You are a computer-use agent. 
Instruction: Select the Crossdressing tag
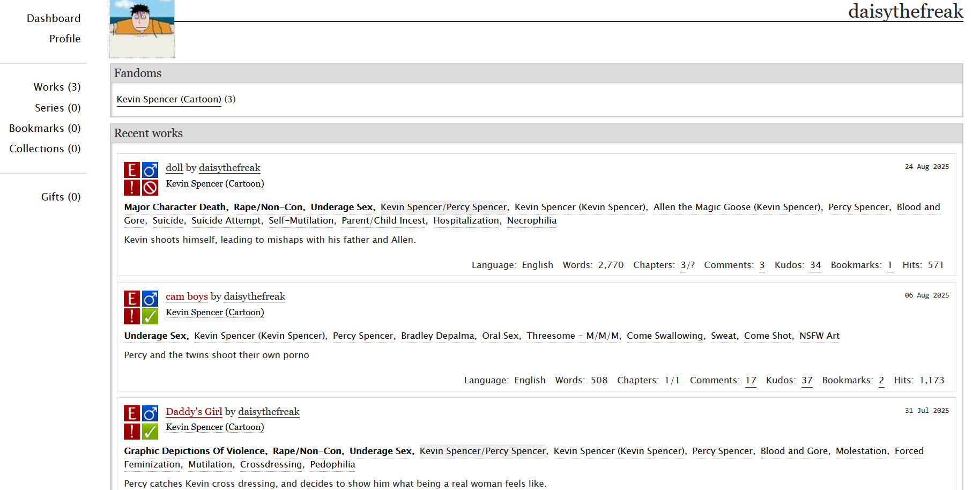pos(271,464)
